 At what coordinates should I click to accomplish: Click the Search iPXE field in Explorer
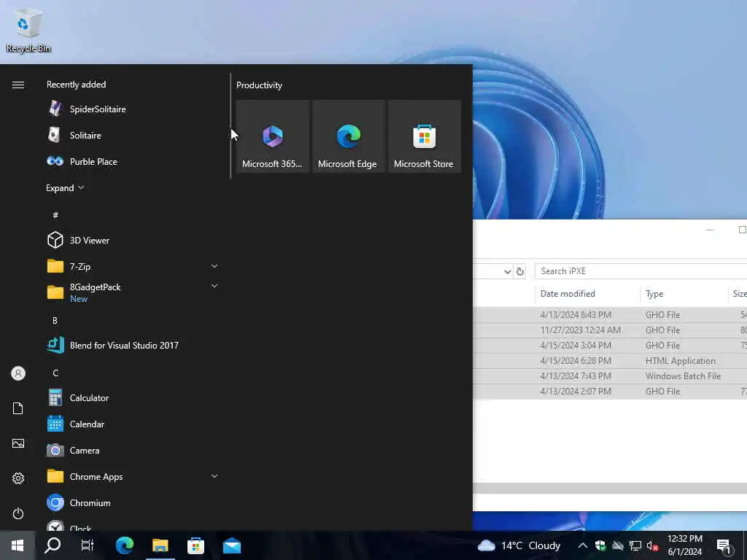click(x=640, y=271)
